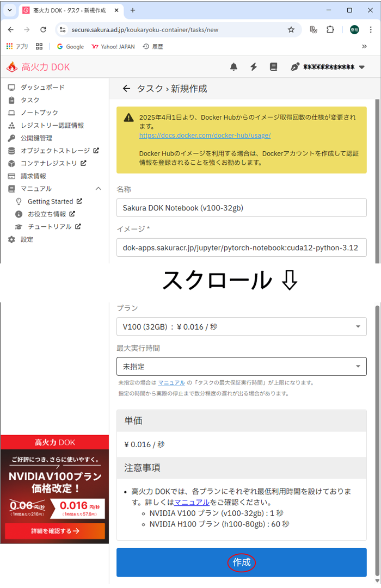Open 請求情報 in the sidebar
The width and height of the screenshot is (381, 588).
(33, 176)
